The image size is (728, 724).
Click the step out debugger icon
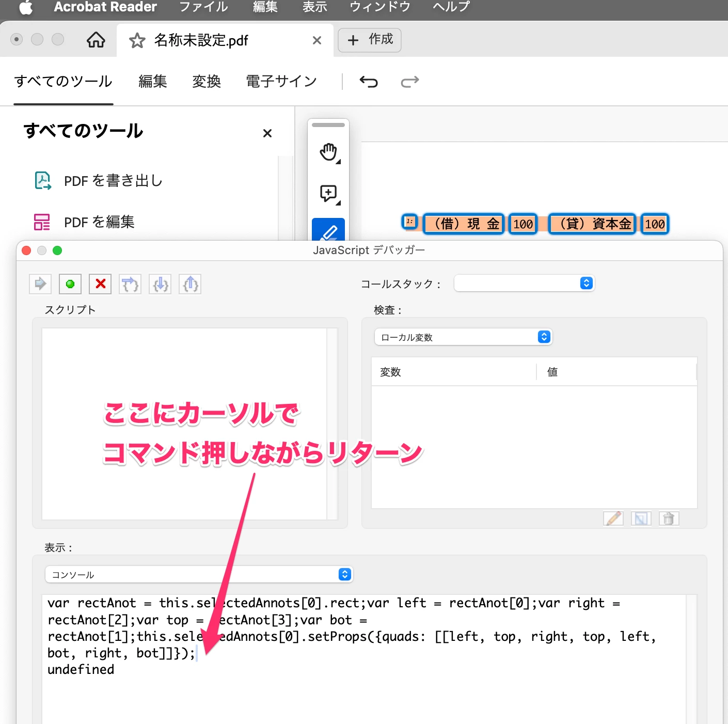190,284
